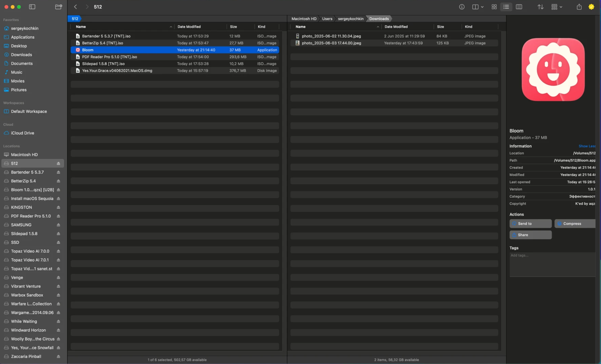Eject the Zaccaria Pinball volume
This screenshot has height=364, width=601.
click(x=59, y=357)
